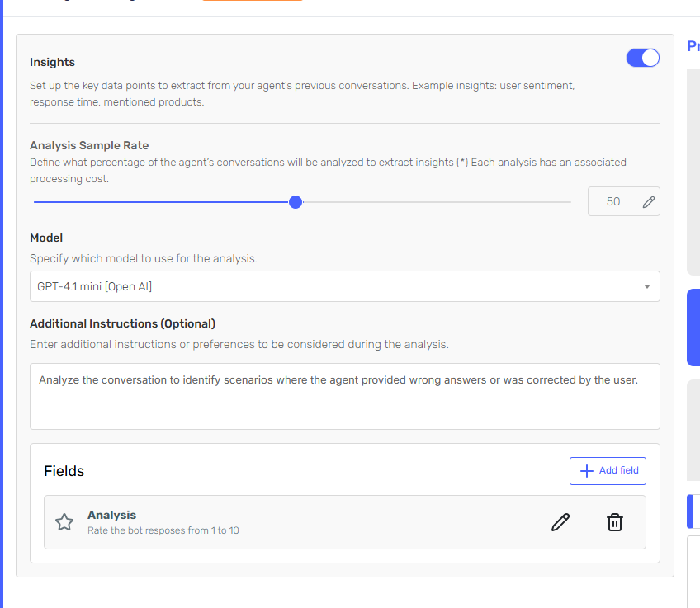The image size is (700, 608).
Task: Expand the model list combo box
Action: pyautogui.click(x=647, y=286)
